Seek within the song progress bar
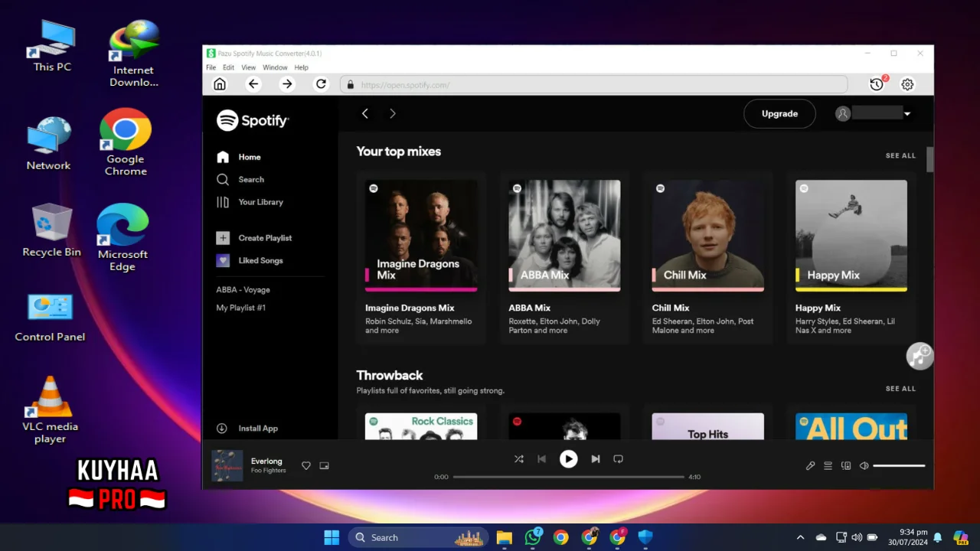 568,477
